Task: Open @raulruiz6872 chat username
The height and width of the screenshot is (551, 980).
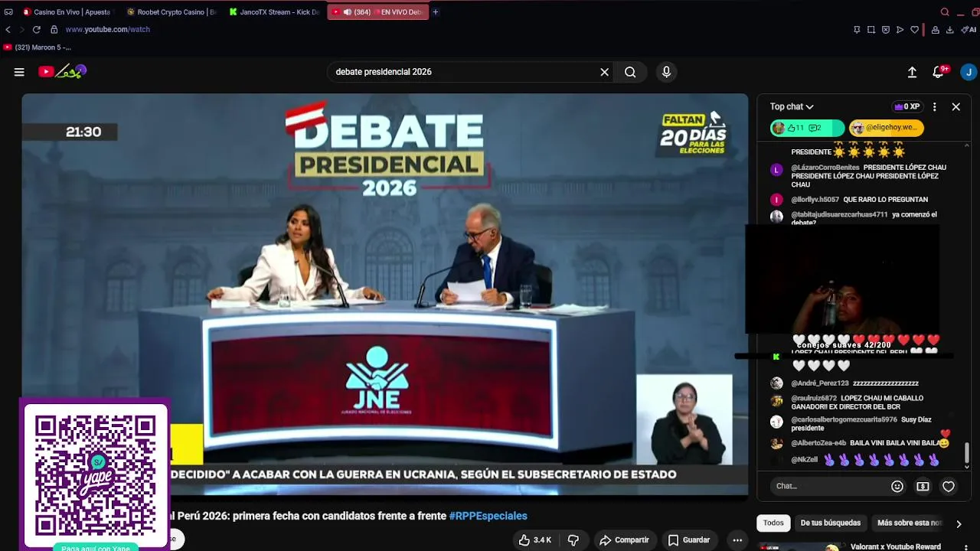Action: click(814, 398)
